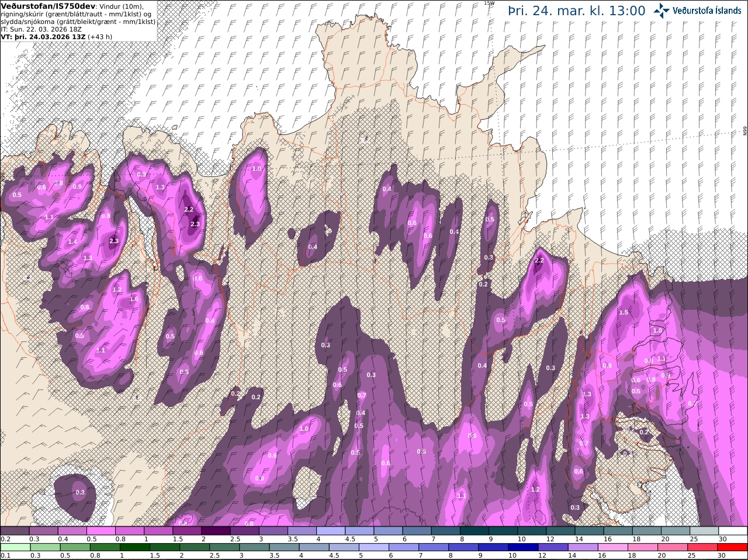This screenshot has width=748, height=560.
Task: Click the 1.5 precipitation value over the eastern coast
Action: coord(624,313)
